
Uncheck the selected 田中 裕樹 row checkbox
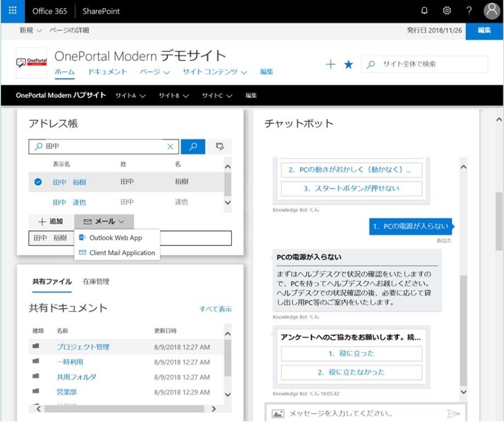tap(38, 182)
